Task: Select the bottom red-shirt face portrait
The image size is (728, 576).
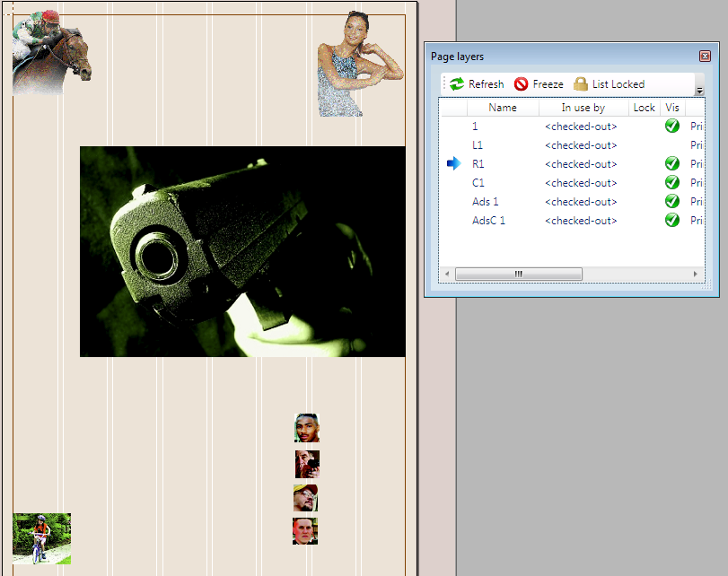Action: [305, 531]
